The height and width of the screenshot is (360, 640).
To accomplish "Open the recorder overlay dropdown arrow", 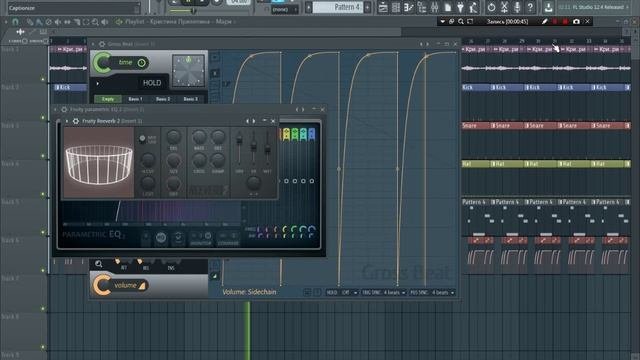I will click(x=442, y=21).
